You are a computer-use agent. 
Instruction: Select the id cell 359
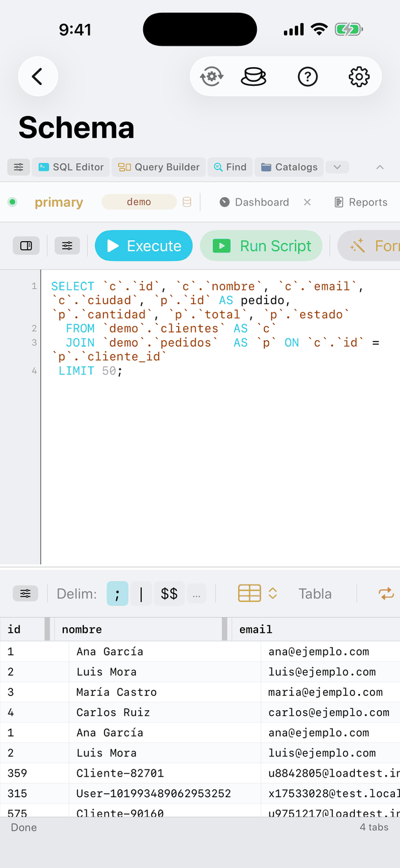[x=34, y=773]
